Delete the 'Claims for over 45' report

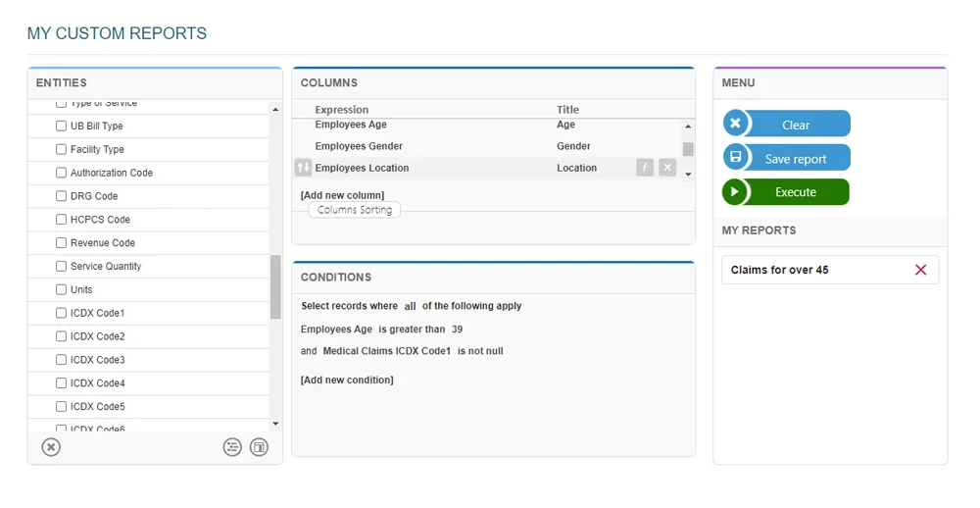click(920, 270)
